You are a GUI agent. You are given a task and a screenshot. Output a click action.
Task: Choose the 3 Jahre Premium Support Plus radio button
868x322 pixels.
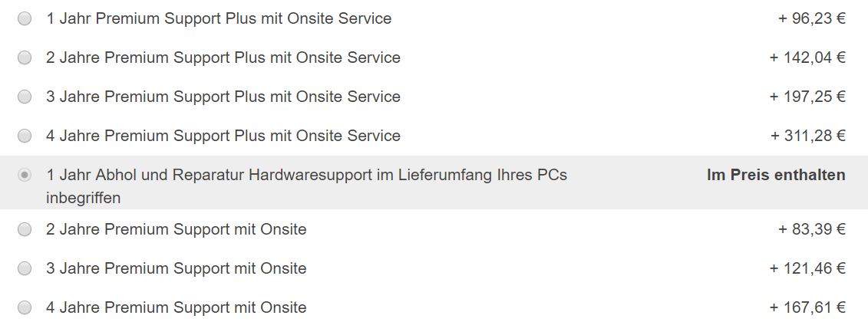pyautogui.click(x=25, y=97)
